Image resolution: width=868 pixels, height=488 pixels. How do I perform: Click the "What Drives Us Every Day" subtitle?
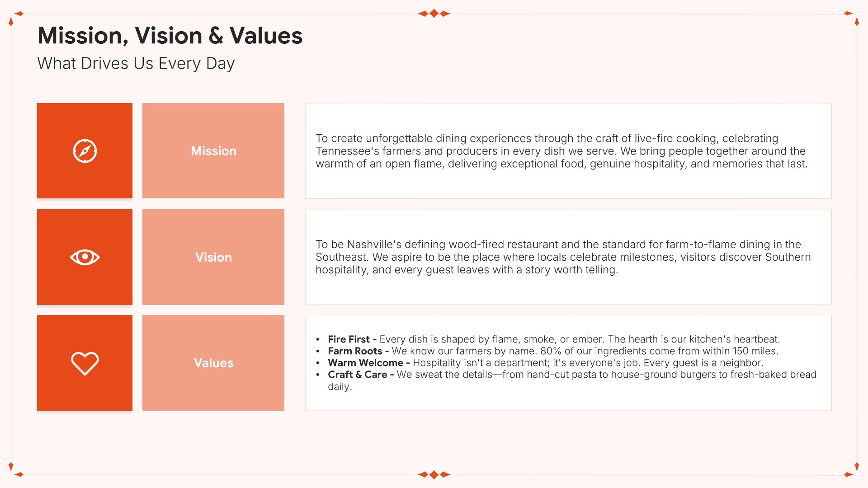(x=136, y=64)
